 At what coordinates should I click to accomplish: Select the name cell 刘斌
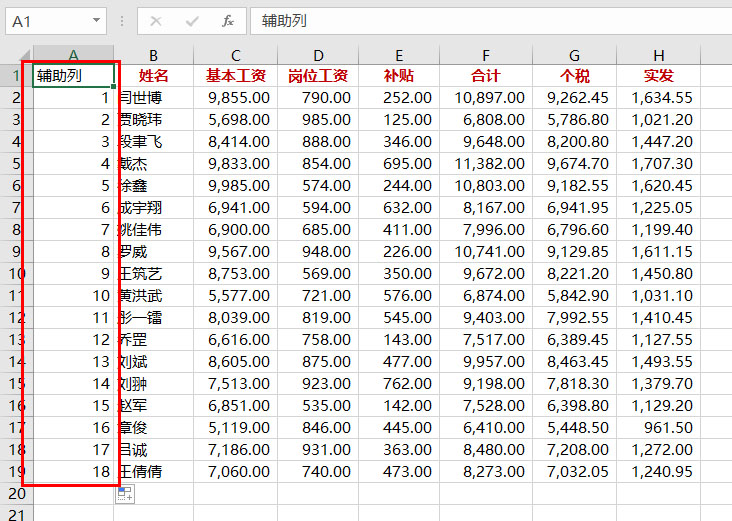tap(154, 361)
